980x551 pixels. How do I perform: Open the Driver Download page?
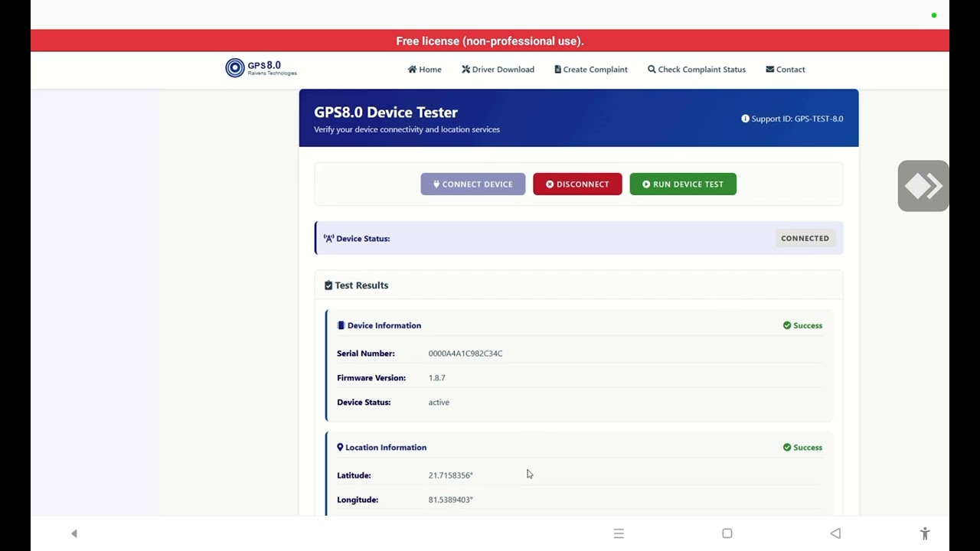coord(498,70)
